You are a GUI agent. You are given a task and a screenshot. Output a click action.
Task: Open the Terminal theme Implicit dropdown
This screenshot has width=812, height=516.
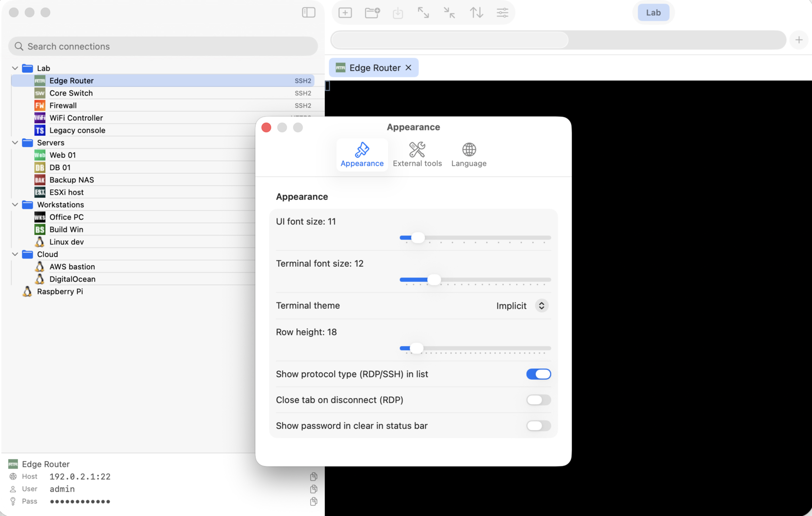[522, 305]
